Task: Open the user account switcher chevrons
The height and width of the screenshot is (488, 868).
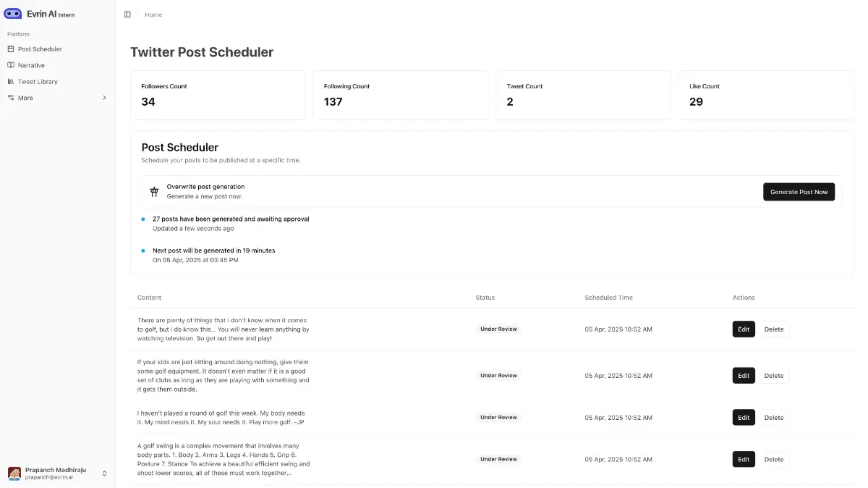Action: coord(104,474)
